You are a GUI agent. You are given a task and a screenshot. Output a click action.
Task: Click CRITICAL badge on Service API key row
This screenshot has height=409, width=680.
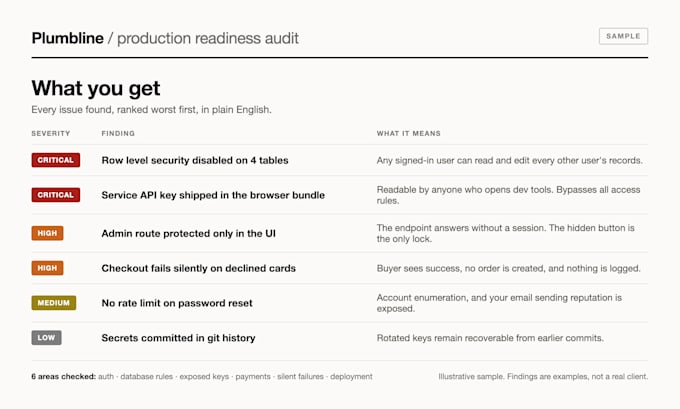(x=56, y=195)
